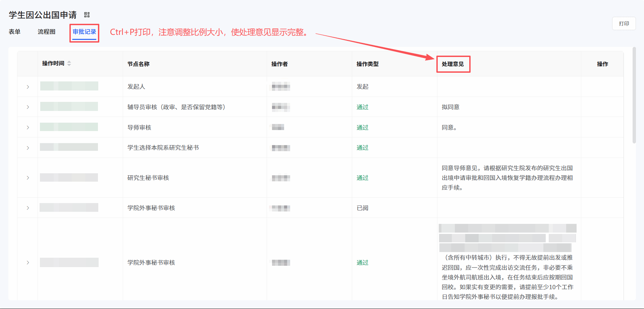Click the 打印 button
The width and height of the screenshot is (644, 309).
(624, 23)
